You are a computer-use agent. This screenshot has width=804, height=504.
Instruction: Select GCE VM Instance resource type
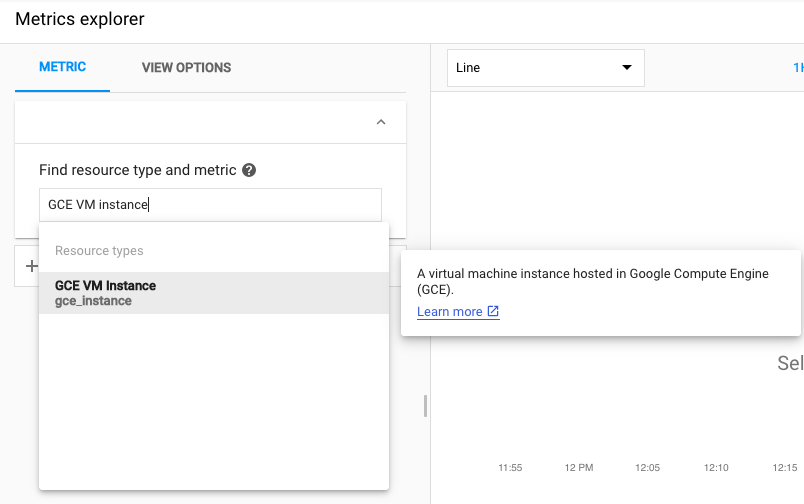(x=214, y=293)
